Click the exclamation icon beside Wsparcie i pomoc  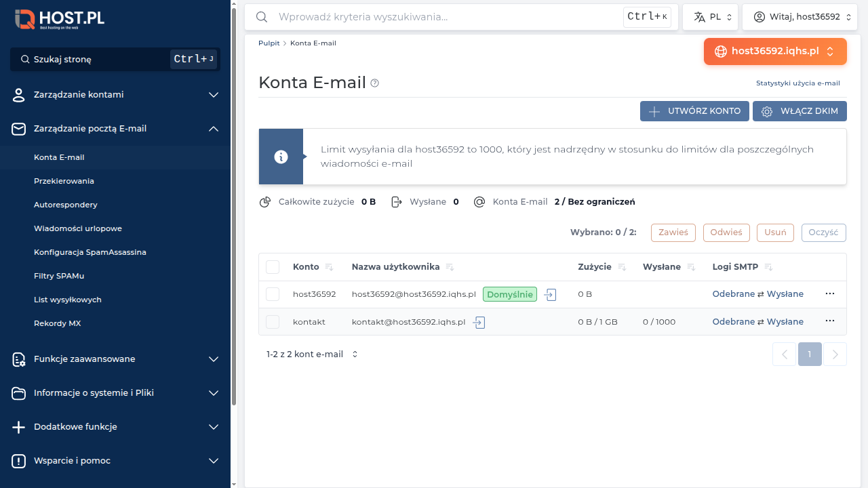pos(19,461)
